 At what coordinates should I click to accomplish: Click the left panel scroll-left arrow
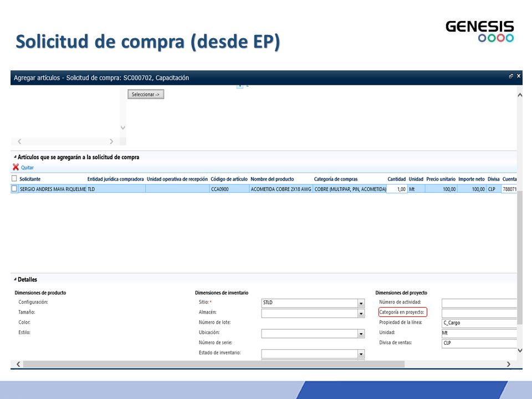coord(19,141)
